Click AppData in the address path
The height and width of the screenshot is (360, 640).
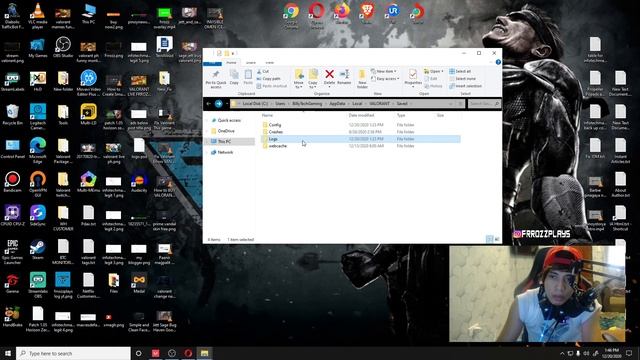(337, 104)
